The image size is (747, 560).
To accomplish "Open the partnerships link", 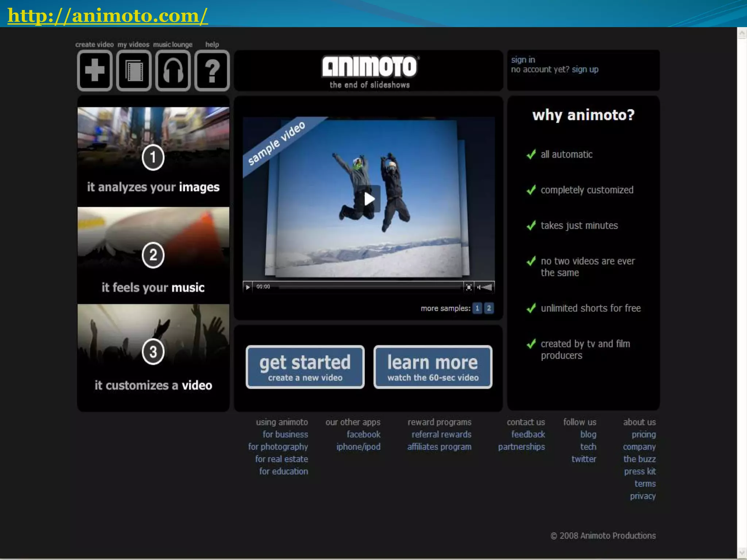I will click(521, 447).
